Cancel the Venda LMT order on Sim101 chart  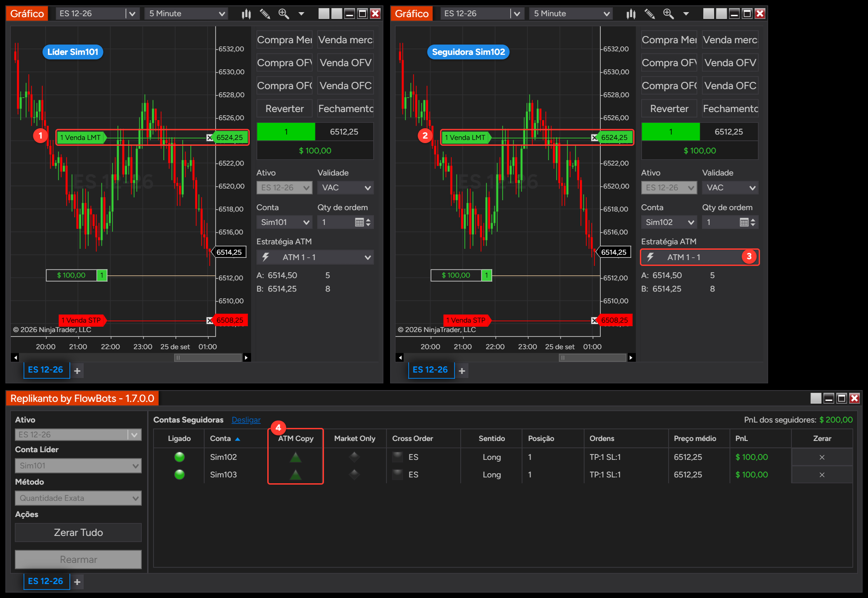tap(210, 138)
